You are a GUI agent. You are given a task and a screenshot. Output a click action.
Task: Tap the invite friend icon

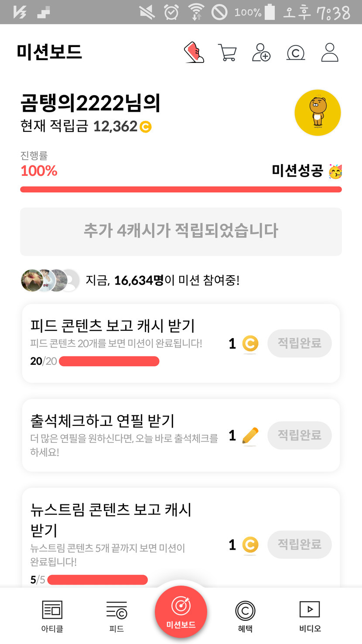[261, 53]
